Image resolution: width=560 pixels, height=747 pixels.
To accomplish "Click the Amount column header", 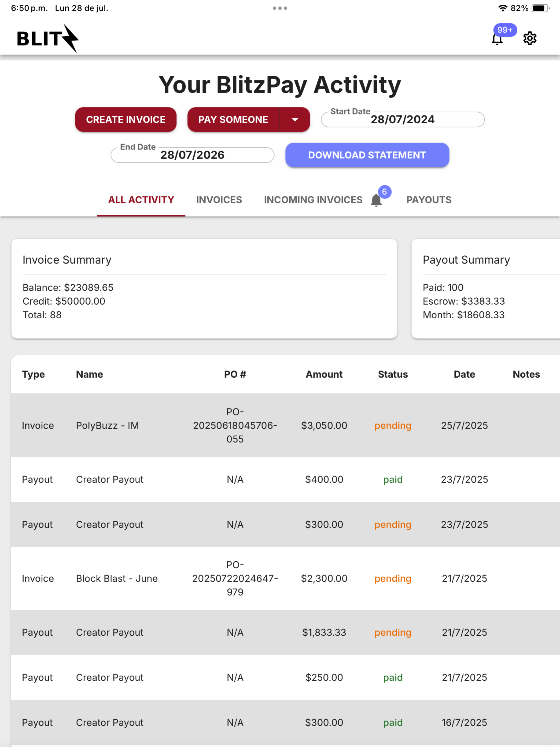I will 324,374.
